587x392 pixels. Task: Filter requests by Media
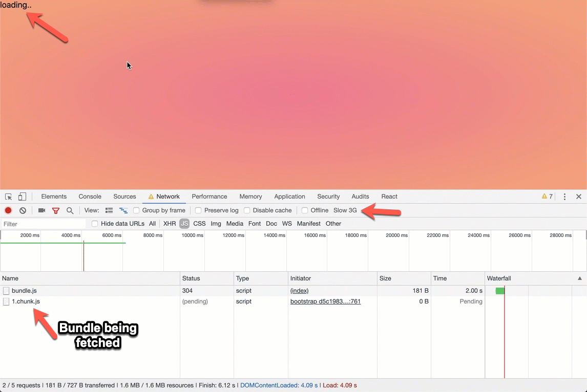point(235,224)
